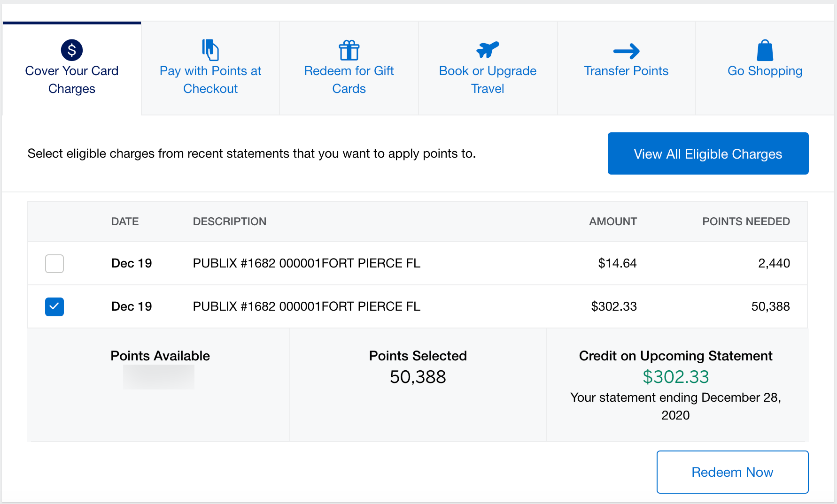Viewport: 837px width, 504px height.
Task: Click the Points Selected 50,388 value
Action: 418,377
